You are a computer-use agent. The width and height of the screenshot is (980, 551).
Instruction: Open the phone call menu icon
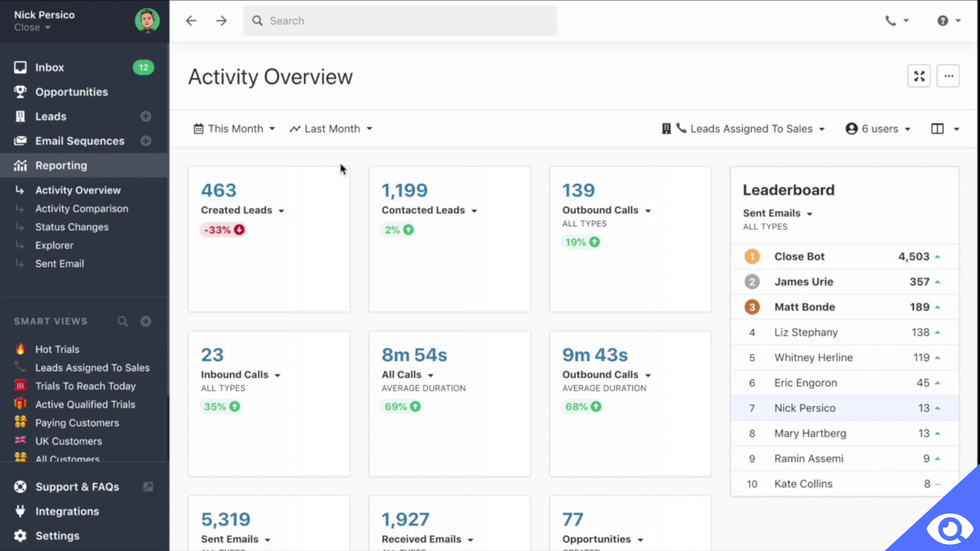[897, 20]
